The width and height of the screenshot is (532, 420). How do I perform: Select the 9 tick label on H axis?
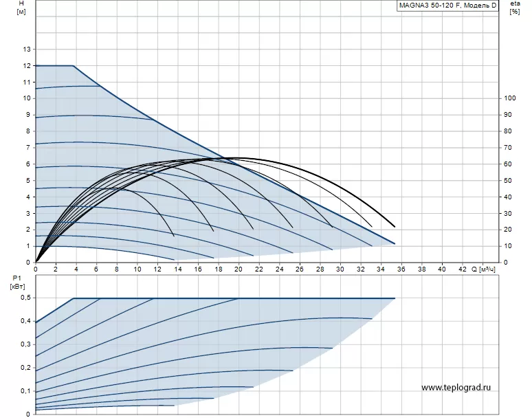28,115
